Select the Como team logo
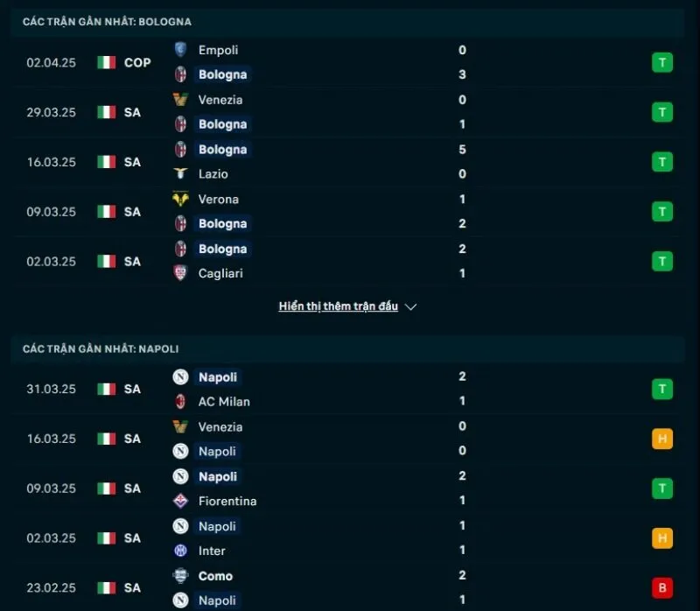This screenshot has width=700, height=611. click(181, 576)
